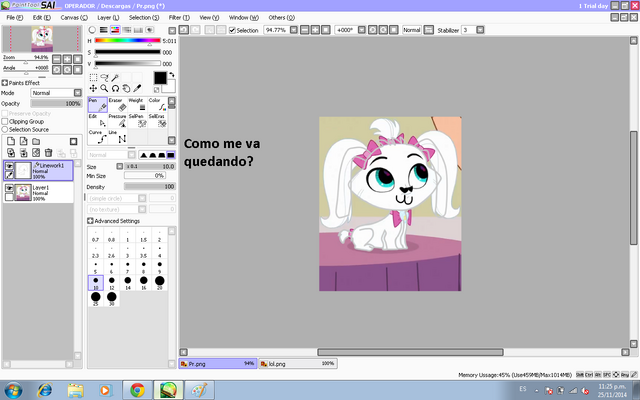
Task: Choose brush size 20 preset
Action: 160,282
